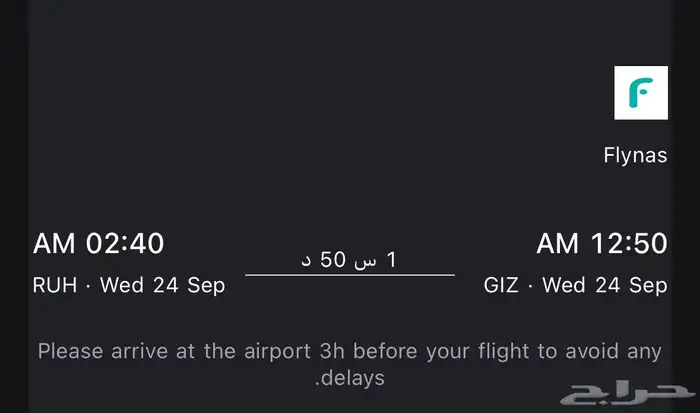Click the Flynas airline logo icon
700x413 pixels.
coord(641,93)
